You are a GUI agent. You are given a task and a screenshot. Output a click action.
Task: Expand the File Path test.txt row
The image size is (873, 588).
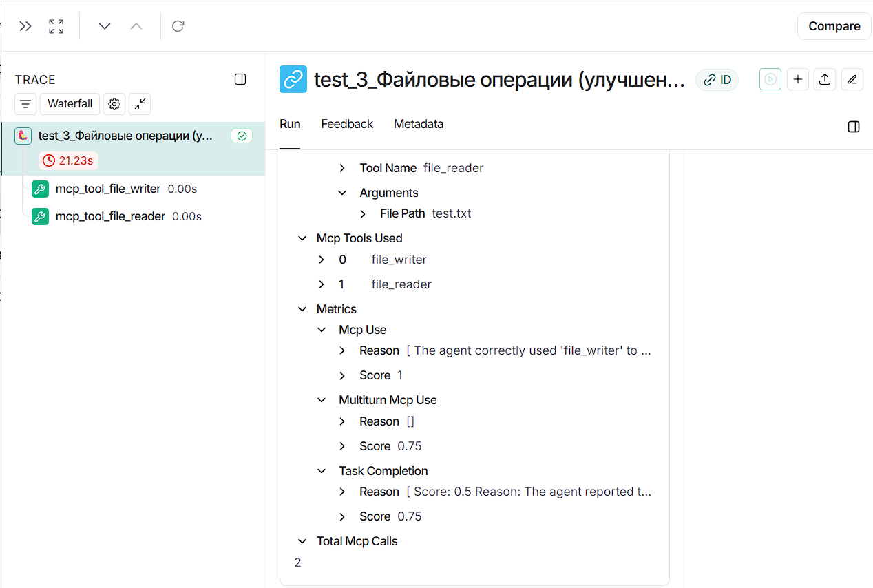pos(363,213)
